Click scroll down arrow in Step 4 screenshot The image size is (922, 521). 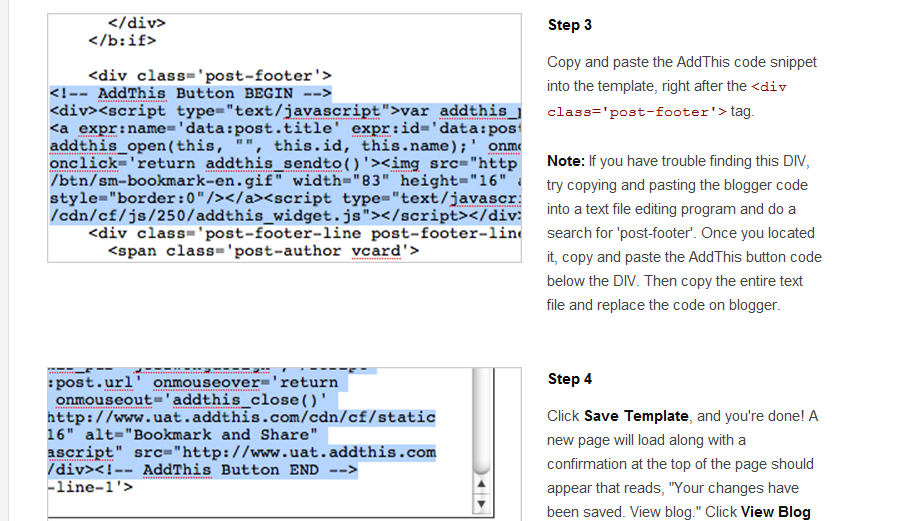point(482,504)
